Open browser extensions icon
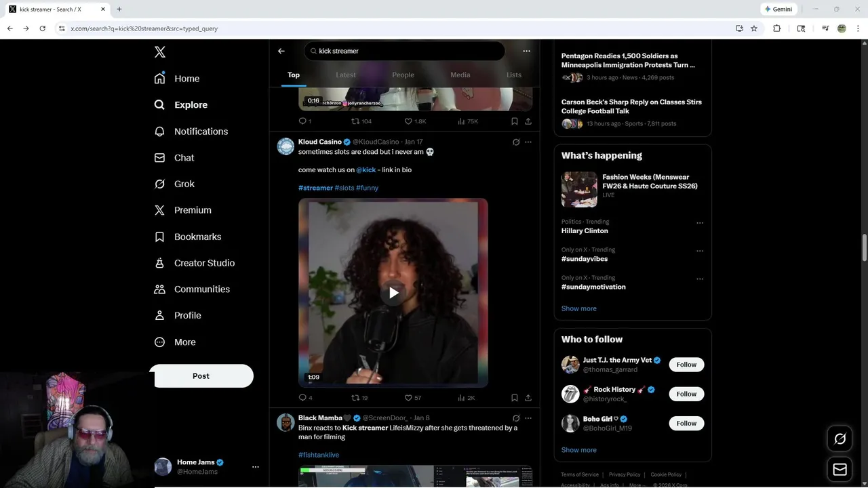Screen dimensions: 868x488 click(777, 28)
